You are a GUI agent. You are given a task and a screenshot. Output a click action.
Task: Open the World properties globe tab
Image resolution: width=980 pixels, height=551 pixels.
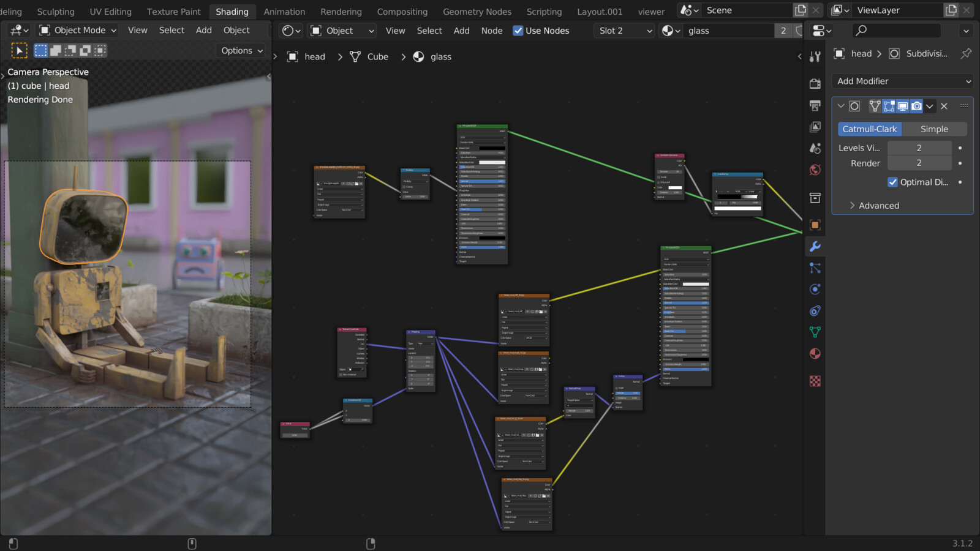pyautogui.click(x=815, y=170)
